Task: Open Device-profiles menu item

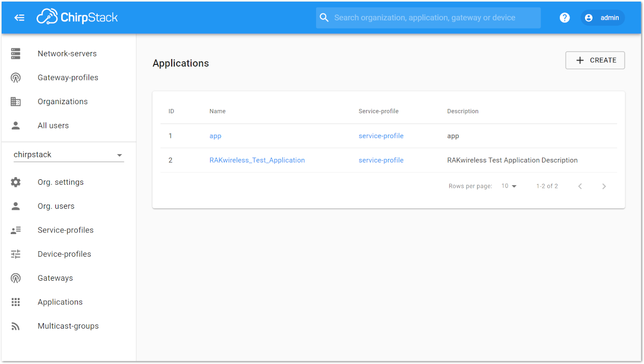Action: click(x=69, y=254)
